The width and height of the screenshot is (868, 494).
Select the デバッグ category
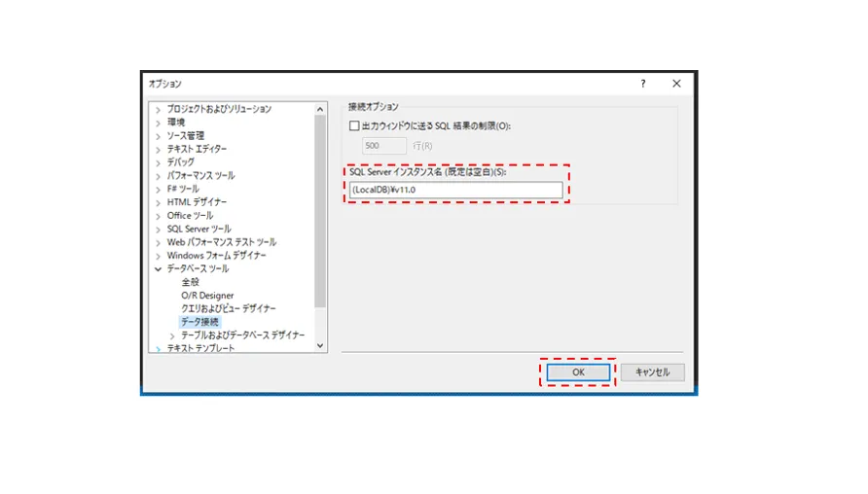pyautogui.click(x=180, y=162)
